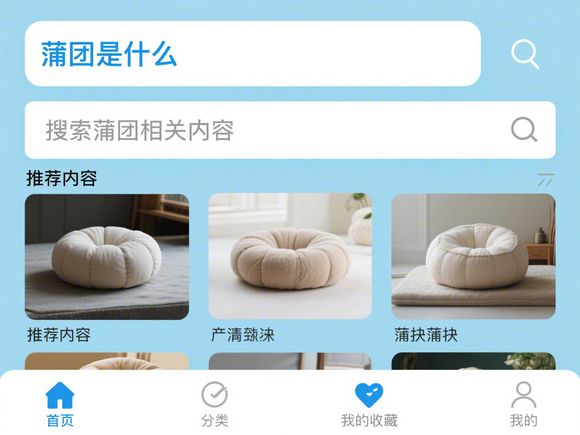Open the beige fluffy cushion photo

point(290,257)
